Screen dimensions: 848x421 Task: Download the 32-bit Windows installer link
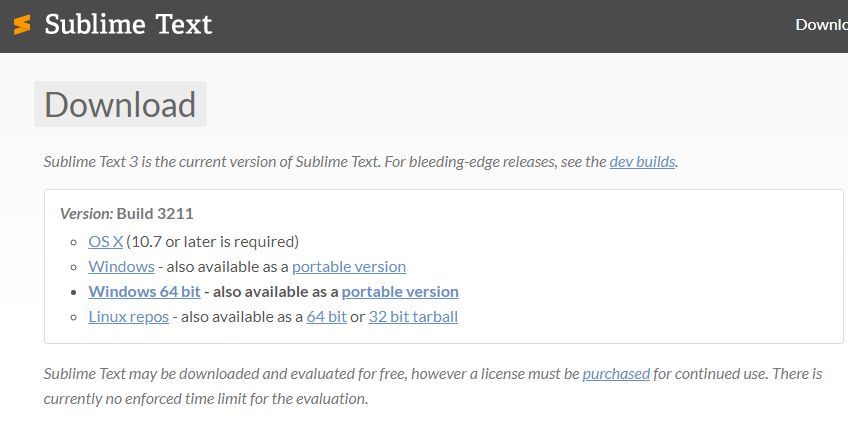click(121, 267)
